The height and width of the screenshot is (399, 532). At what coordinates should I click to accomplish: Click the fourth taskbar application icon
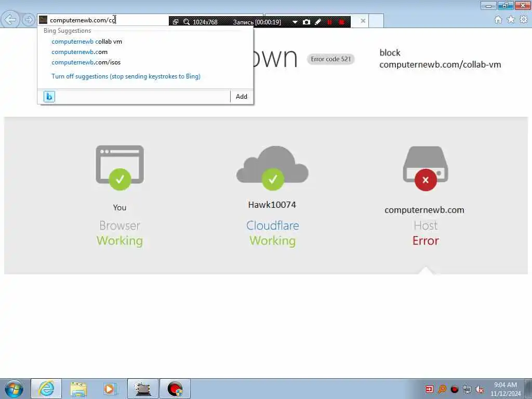click(x=143, y=389)
